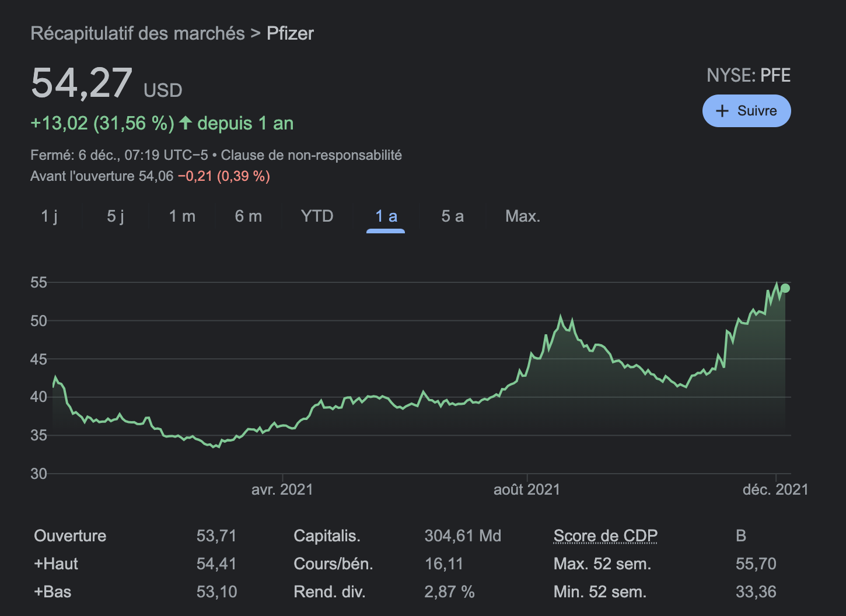Image resolution: width=846 pixels, height=616 pixels.
Task: Show the 5 a chart range
Action: [x=452, y=216]
